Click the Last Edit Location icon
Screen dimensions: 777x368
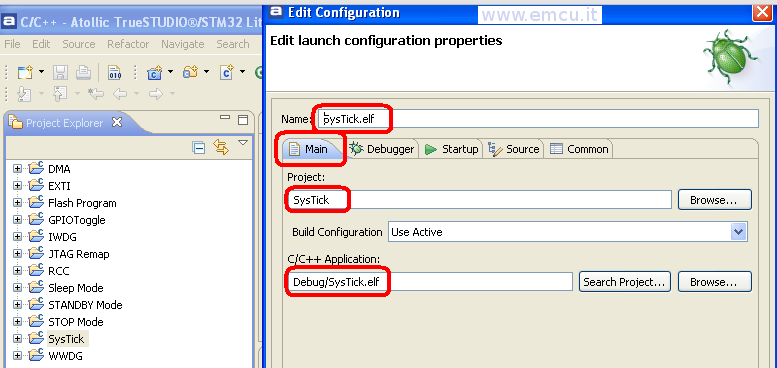pyautogui.click(x=96, y=93)
